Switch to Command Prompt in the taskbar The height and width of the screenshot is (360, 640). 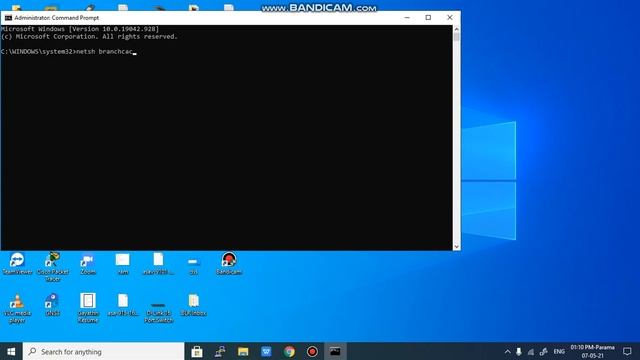click(335, 351)
